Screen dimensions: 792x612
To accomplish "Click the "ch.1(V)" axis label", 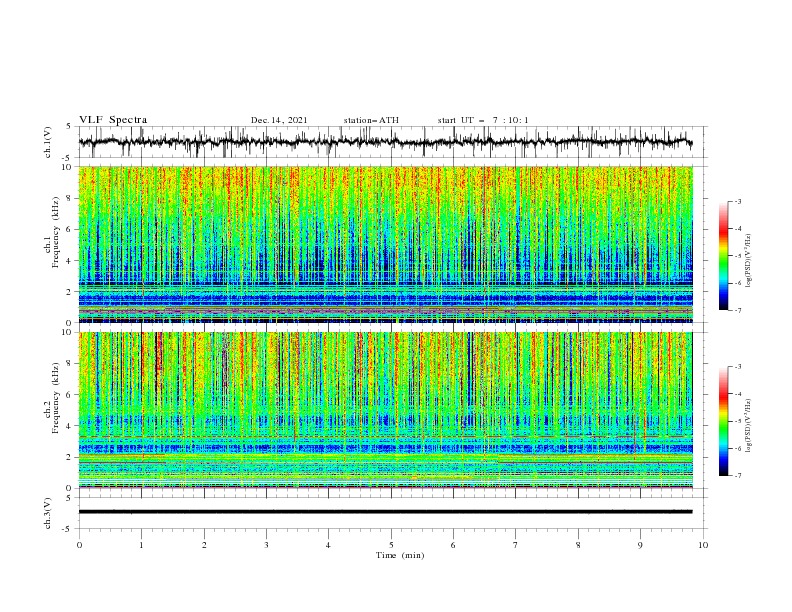I will click(x=47, y=142).
